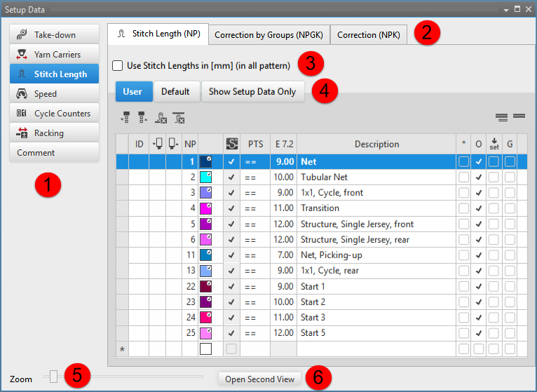Click the cyan color swatch for NP 2

pos(206,177)
